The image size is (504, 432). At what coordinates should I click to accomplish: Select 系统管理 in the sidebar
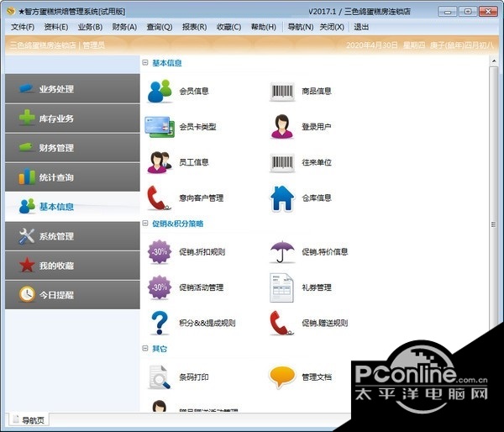pyautogui.click(x=72, y=236)
